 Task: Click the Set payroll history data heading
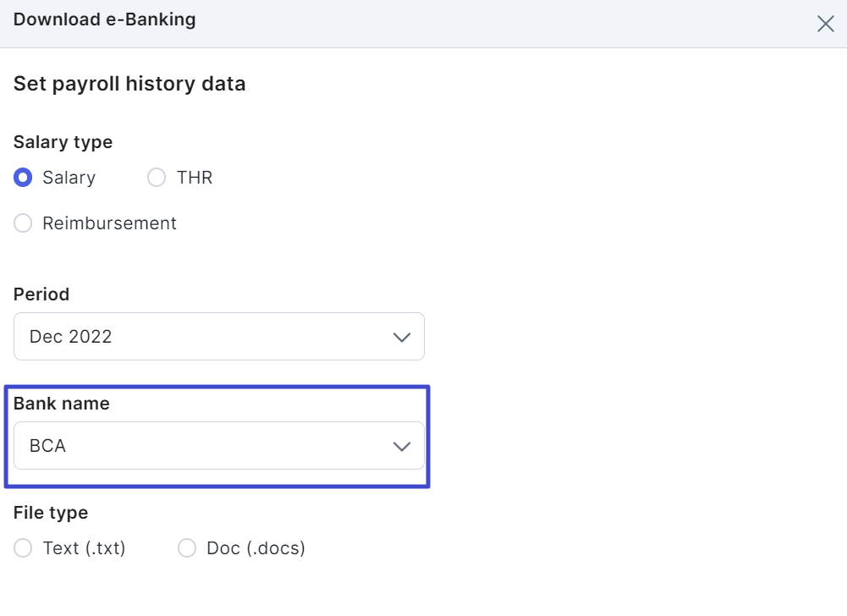[129, 84]
